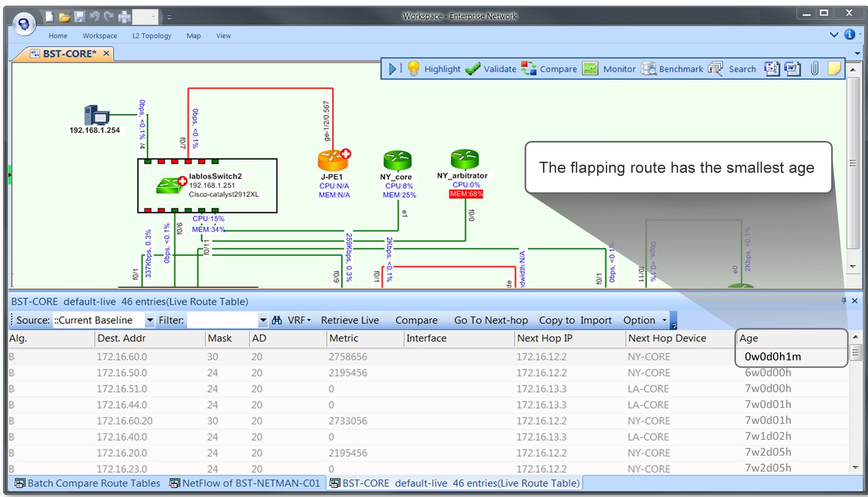Open the quick access combo box
This screenshot has width=868, height=497.
point(145,17)
